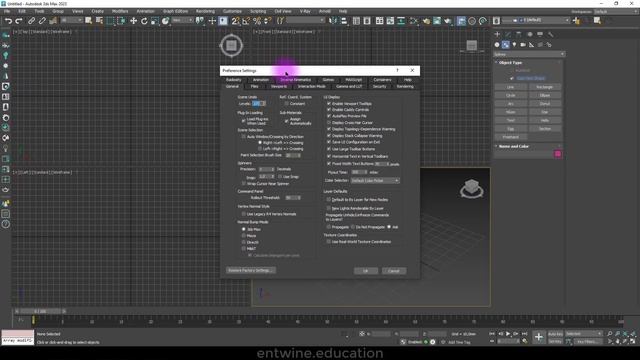Activate the Select and Move tool
Image resolution: width=640 pixels, height=360 pixels.
tap(133, 21)
